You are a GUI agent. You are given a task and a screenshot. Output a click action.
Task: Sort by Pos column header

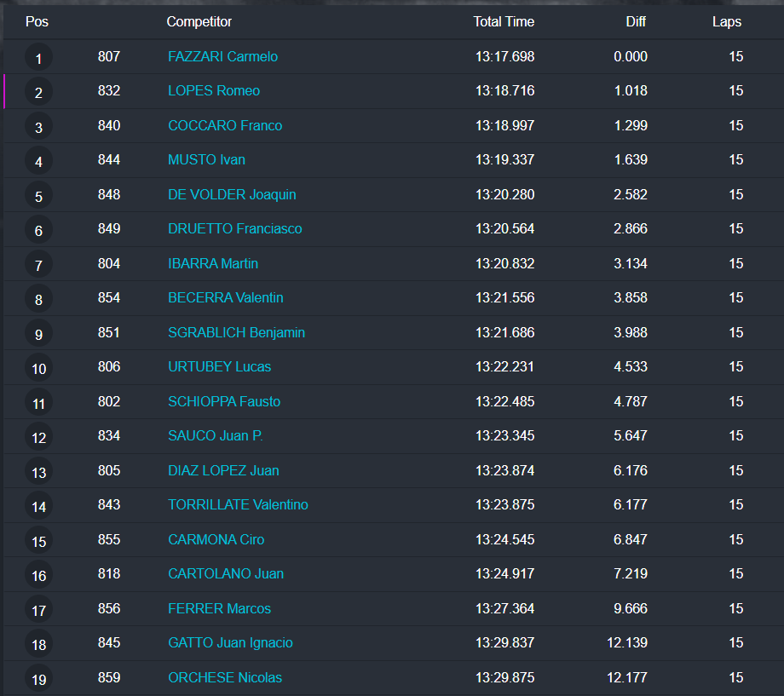37,22
